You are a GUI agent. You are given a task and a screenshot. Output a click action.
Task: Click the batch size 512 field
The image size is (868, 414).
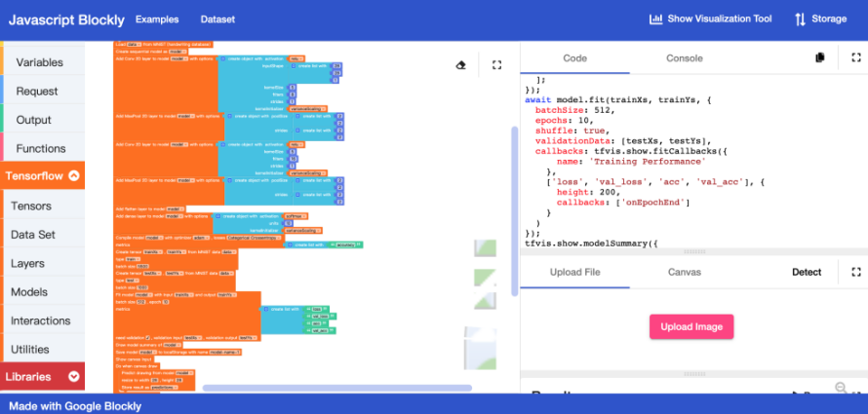141,302
